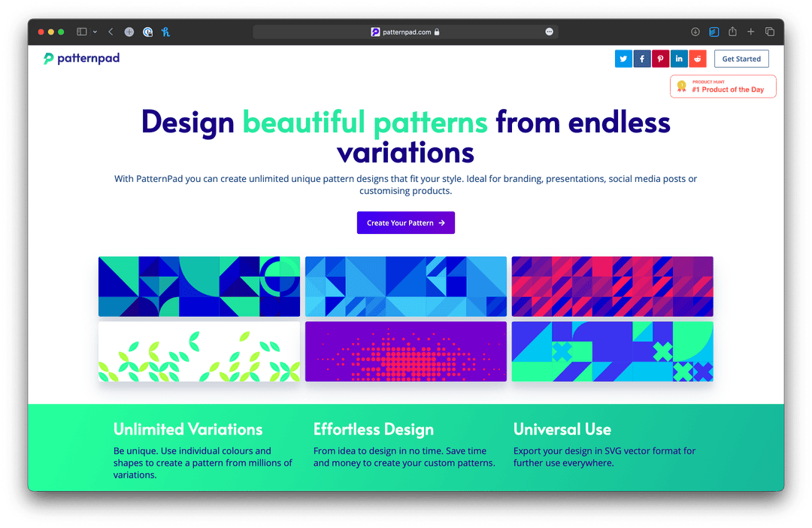Open the Pinterest share icon
Image resolution: width=812 pixels, height=528 pixels.
[x=660, y=58]
